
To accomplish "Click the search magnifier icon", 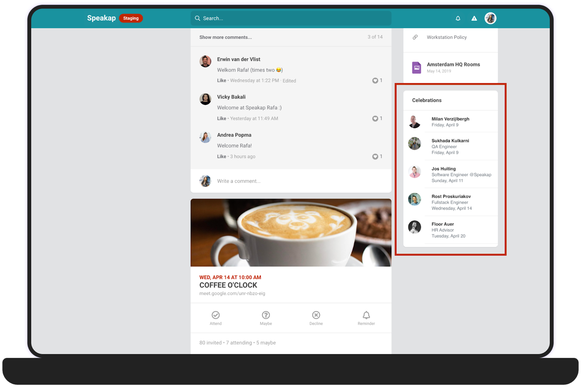I will [x=198, y=18].
